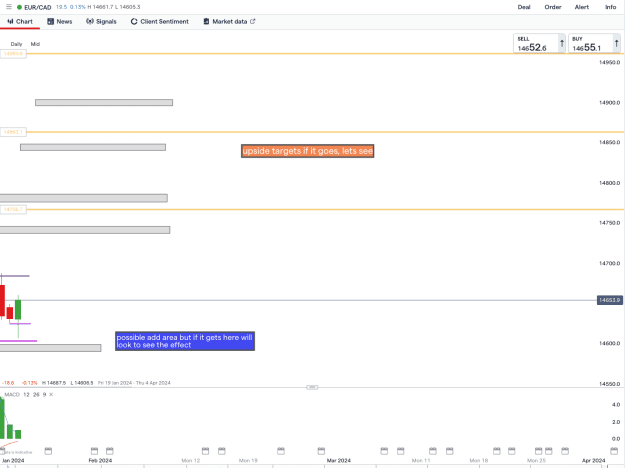Select the orange 'upside targets' annotation

pos(307,151)
